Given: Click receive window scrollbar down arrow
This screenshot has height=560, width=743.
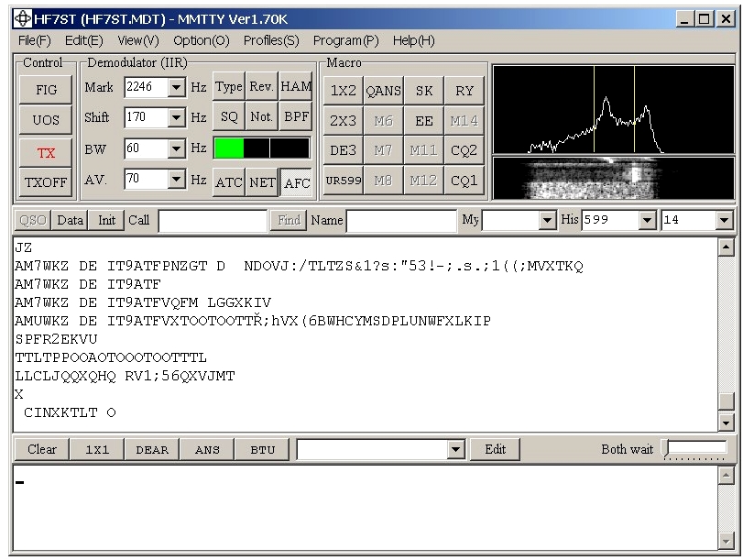Looking at the screenshot, I should 726,422.
